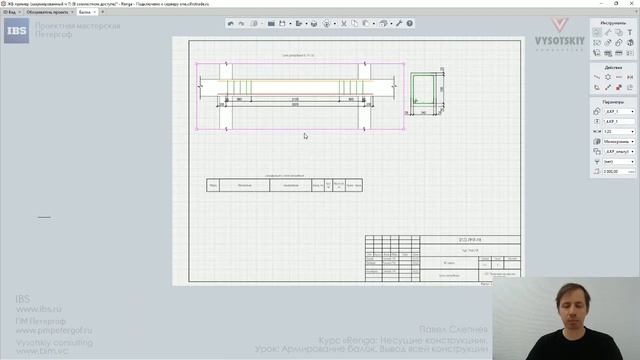640x360 pixels.
Task: Expand the arrow next to Export icon
Action: click(306, 24)
